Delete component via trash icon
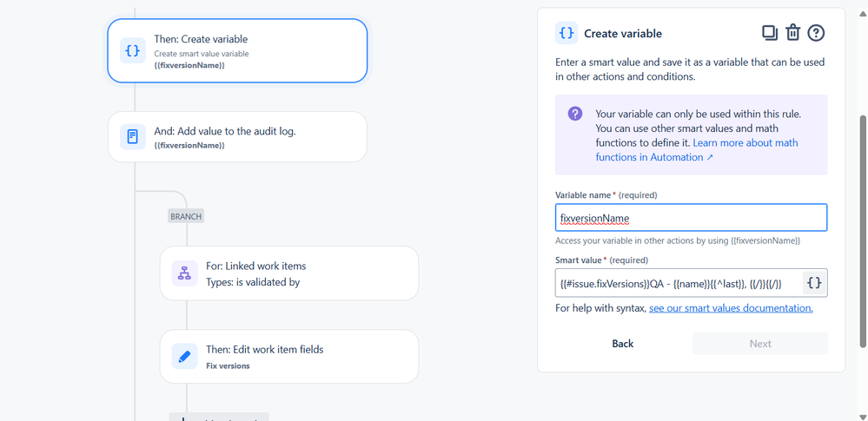 [793, 33]
